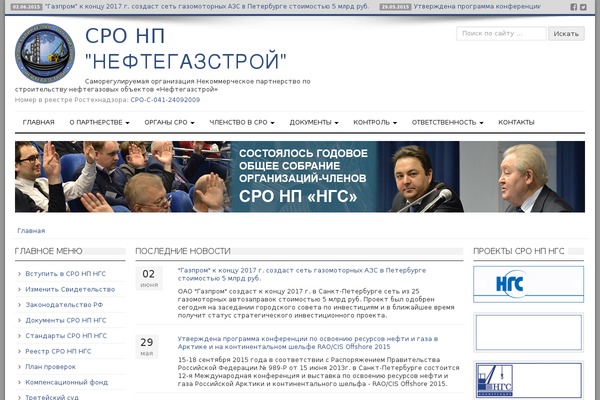Focus the Поиск по сайту search field
This screenshot has width=600, height=400.
tap(501, 34)
